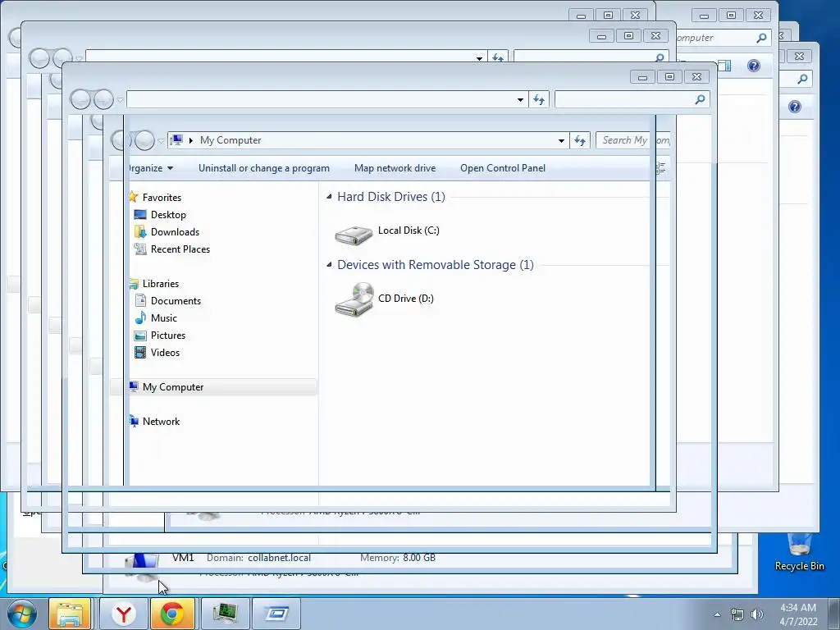Collapse Devices with Removable Storage group

coord(329,265)
